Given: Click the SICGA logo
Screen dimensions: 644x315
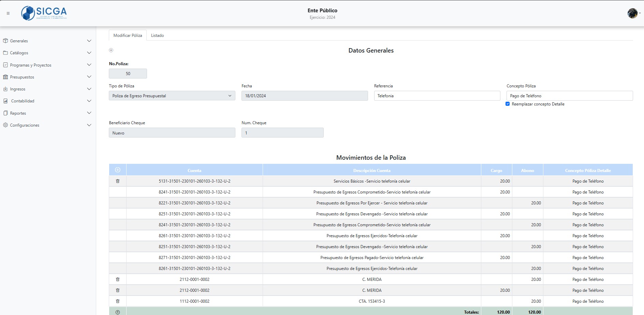Looking at the screenshot, I should pyautogui.click(x=44, y=13).
